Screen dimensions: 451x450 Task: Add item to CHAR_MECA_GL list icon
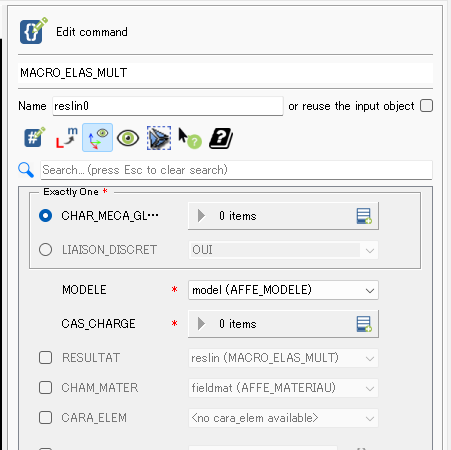[364, 216]
